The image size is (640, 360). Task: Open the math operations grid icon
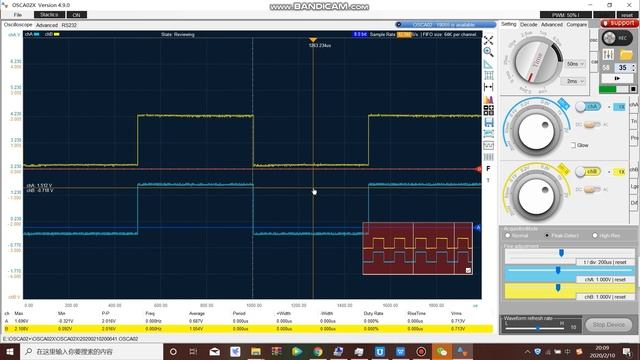pos(488,110)
